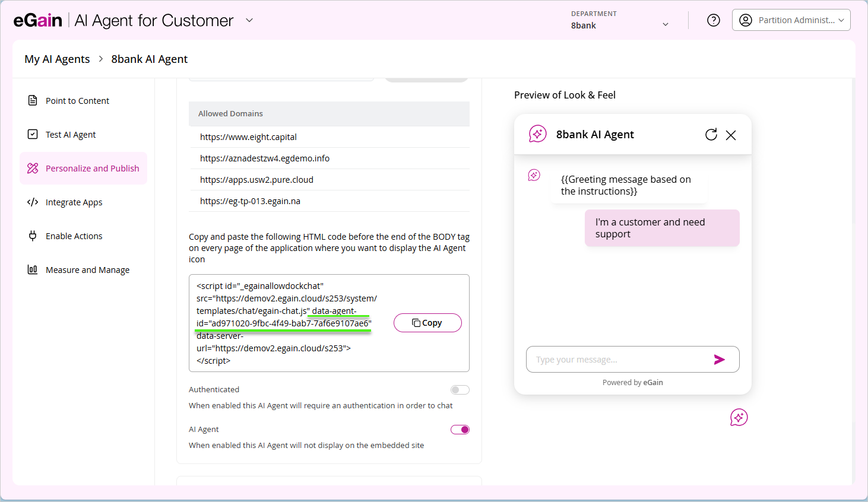Open the 8bank AI Agent breadcrumb

click(149, 59)
